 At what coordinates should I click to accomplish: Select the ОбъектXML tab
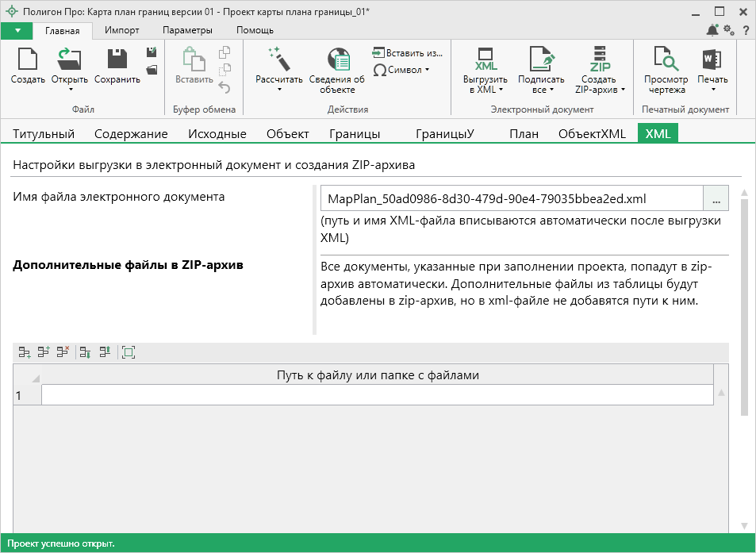(x=592, y=133)
